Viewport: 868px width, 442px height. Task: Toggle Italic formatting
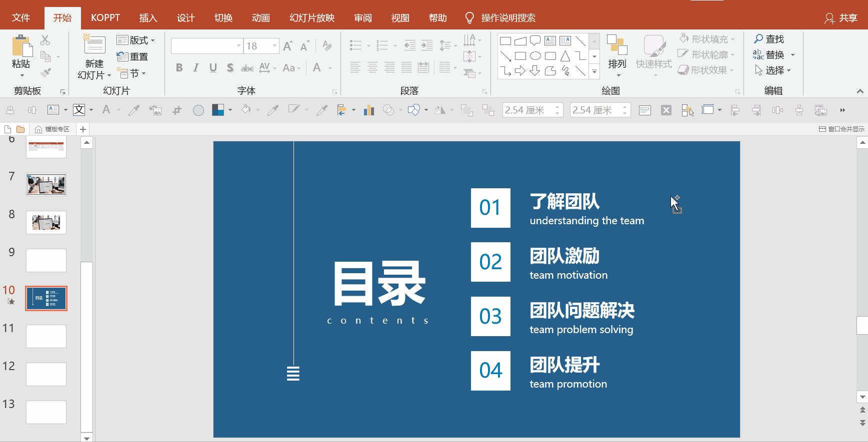coord(196,68)
